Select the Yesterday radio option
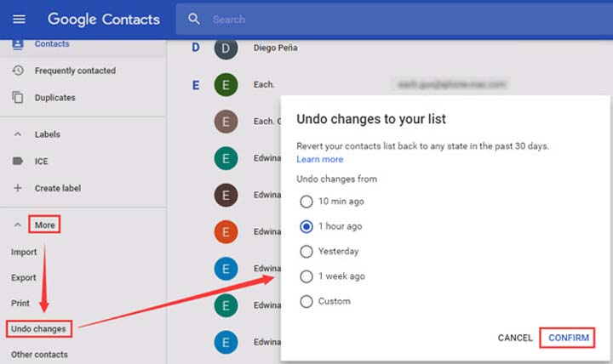Image resolution: width=613 pixels, height=364 pixels. 306,252
